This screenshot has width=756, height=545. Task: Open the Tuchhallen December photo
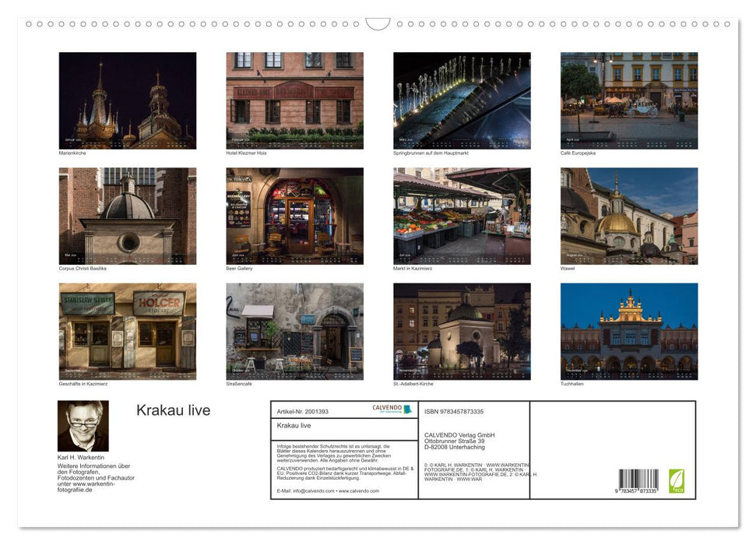pos(628,331)
